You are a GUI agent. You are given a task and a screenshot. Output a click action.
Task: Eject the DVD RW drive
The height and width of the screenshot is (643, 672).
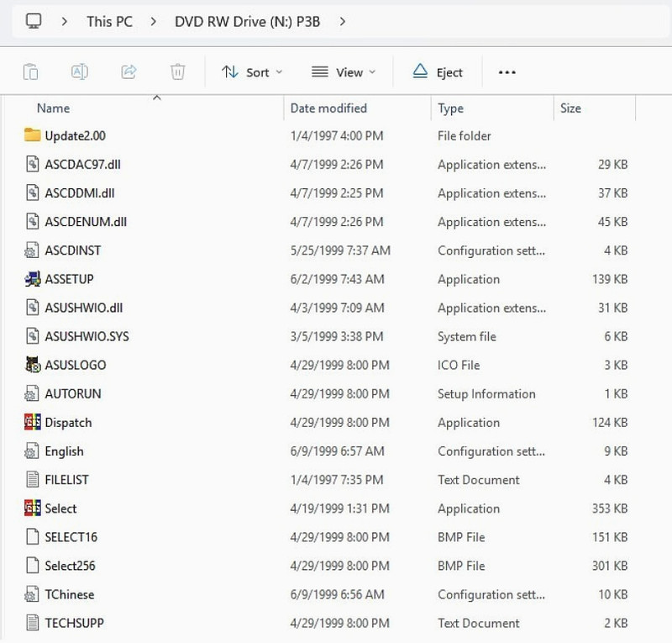(x=438, y=72)
